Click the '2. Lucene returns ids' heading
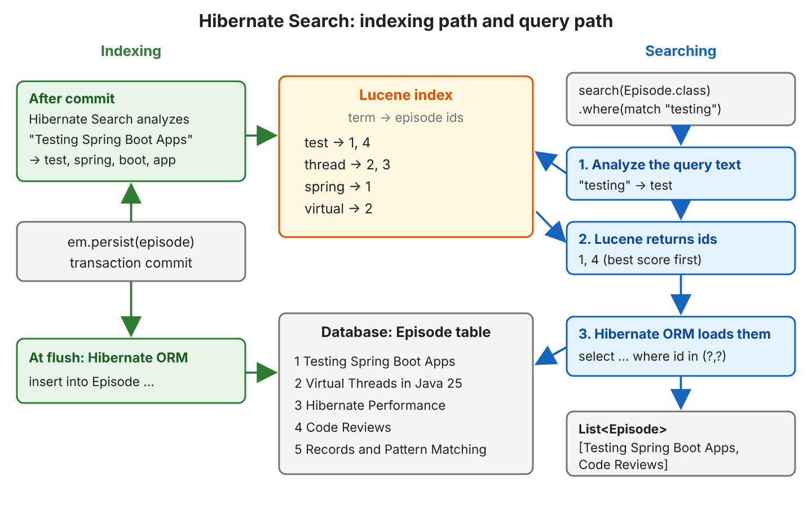The image size is (812, 508). coord(648,239)
